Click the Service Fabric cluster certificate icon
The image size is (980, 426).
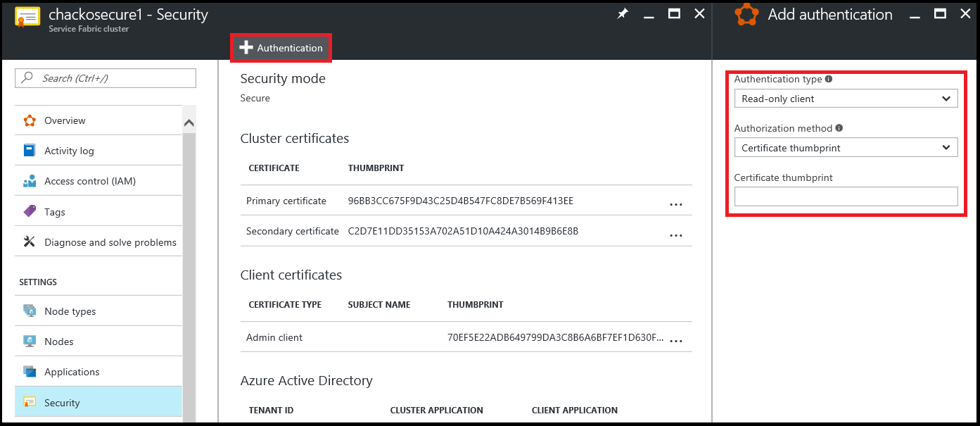(x=27, y=17)
